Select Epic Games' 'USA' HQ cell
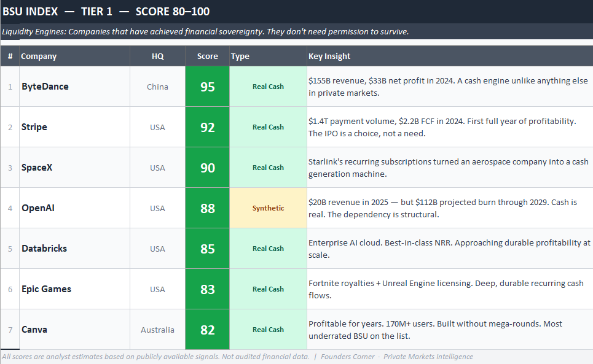This screenshot has height=364, width=593. point(158,289)
